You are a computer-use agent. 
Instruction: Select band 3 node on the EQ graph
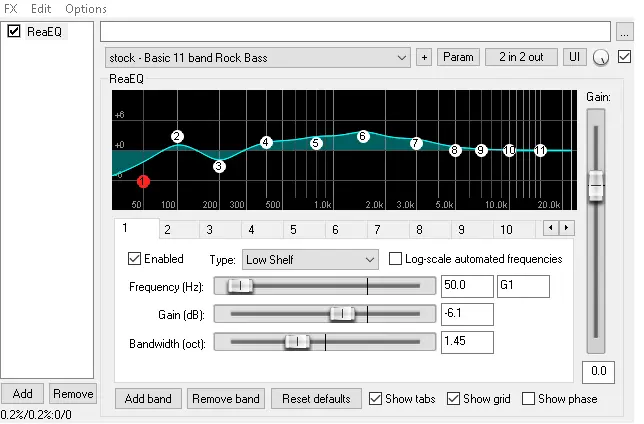(x=219, y=166)
